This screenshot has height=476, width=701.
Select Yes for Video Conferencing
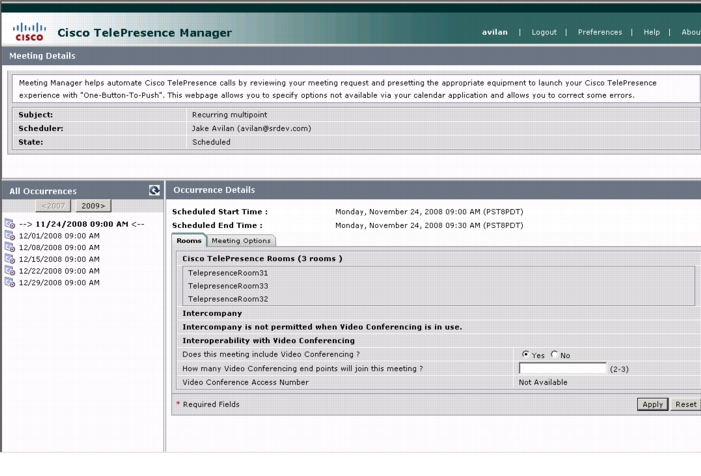click(x=525, y=354)
